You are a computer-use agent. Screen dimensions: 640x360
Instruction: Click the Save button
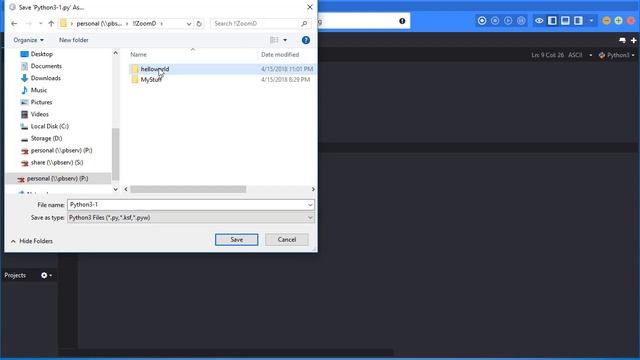237,240
